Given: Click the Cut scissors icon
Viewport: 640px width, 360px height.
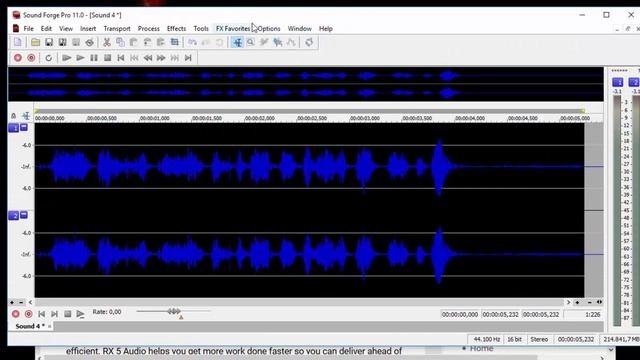Looking at the screenshot, I should pos(107,42).
